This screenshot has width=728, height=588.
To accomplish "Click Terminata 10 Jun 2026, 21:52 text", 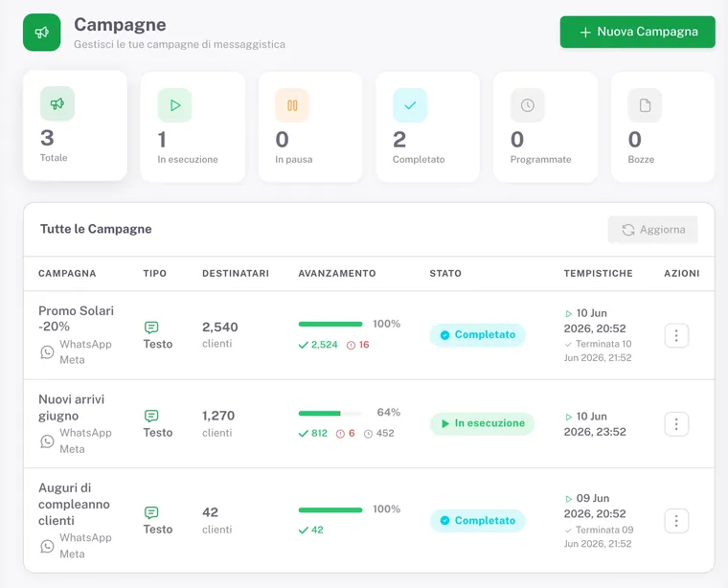I will [x=598, y=351].
